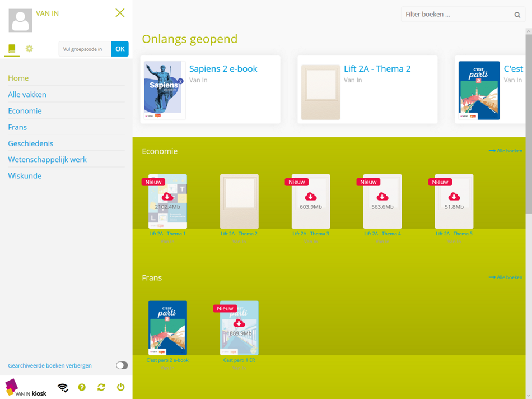The image size is (532, 399).
Task: Click the scrollbar up arrow
Action: click(x=529, y=31)
